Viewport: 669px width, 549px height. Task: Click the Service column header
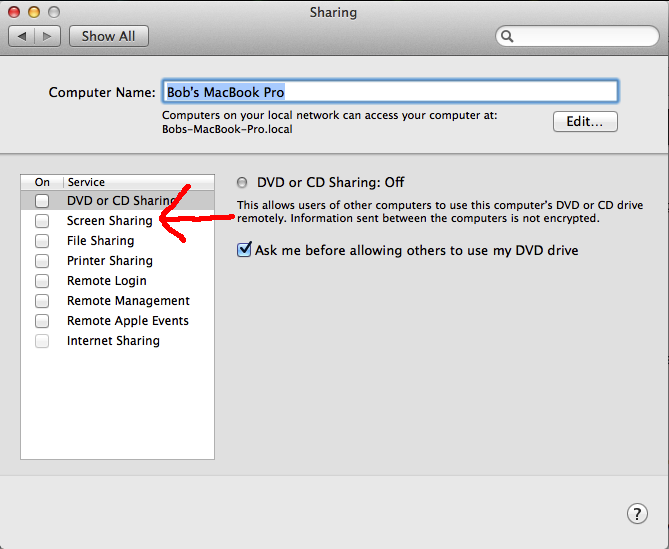coord(139,182)
